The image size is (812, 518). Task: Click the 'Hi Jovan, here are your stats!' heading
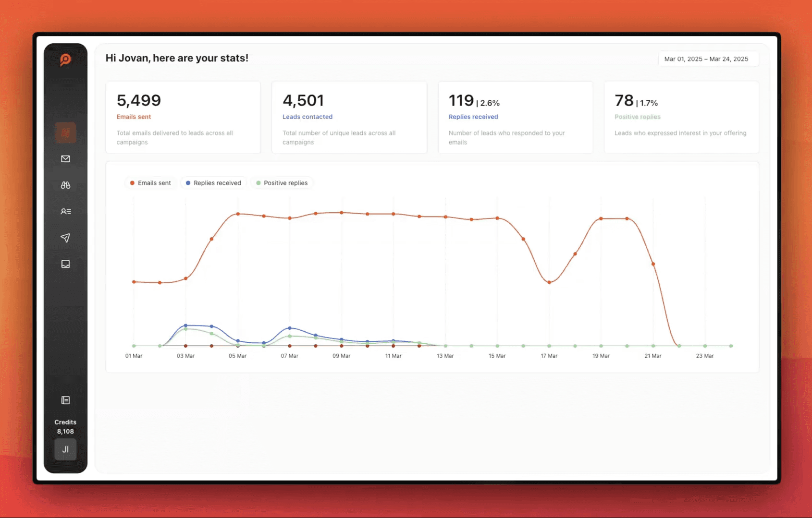177,58
